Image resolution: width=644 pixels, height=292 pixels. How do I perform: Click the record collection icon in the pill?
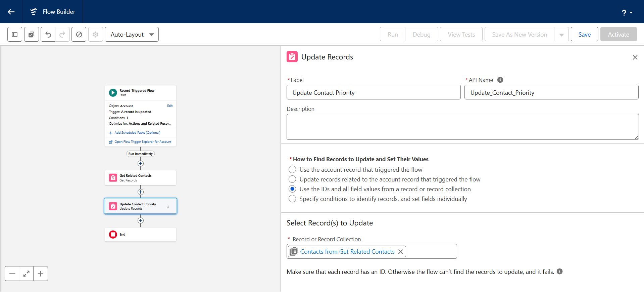tap(294, 251)
